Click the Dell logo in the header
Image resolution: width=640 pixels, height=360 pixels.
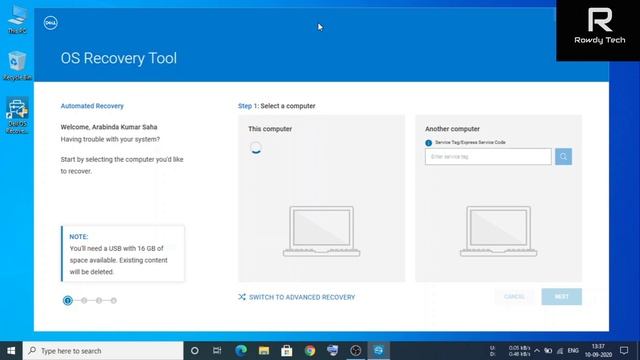coord(51,23)
